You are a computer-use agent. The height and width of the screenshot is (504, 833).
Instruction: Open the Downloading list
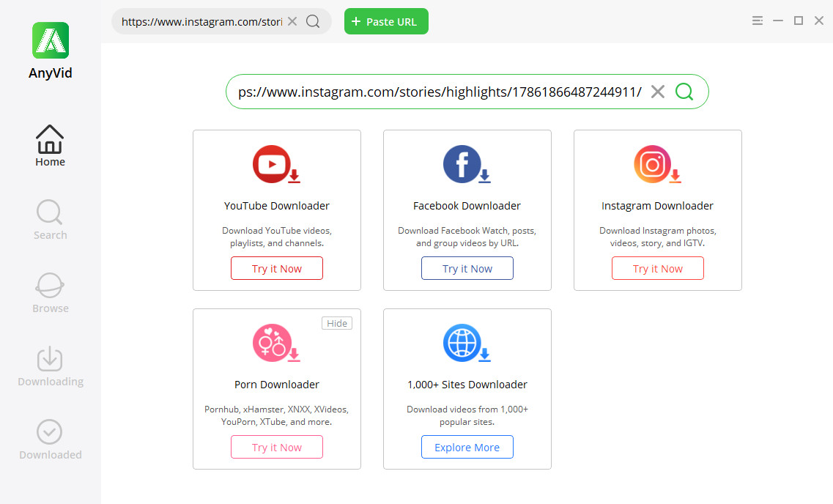51,366
